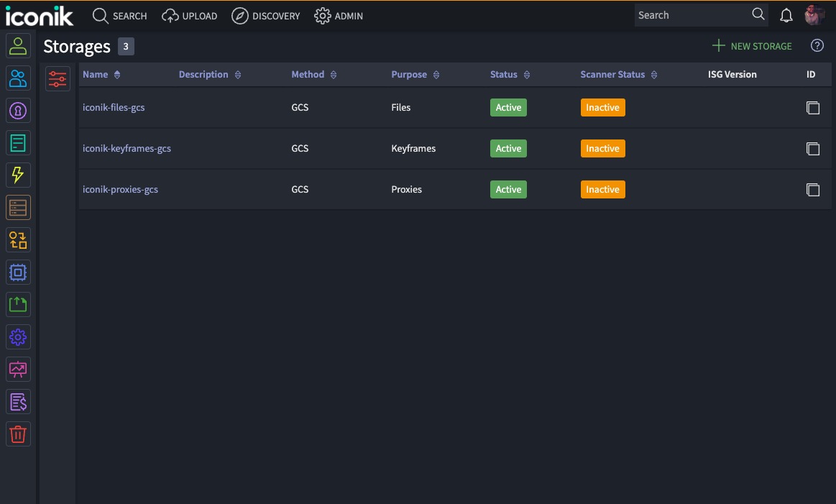The image size is (836, 504).
Task: Open the notifications bell
Action: (786, 15)
